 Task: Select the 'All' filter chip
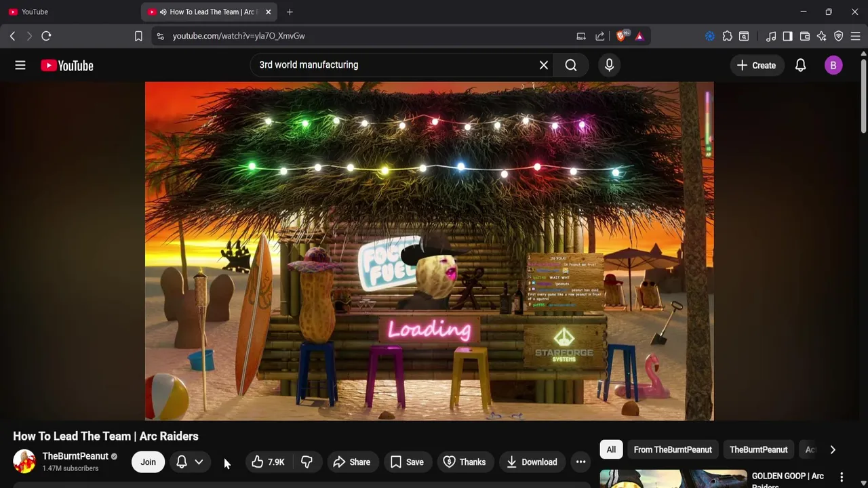pos(611,449)
